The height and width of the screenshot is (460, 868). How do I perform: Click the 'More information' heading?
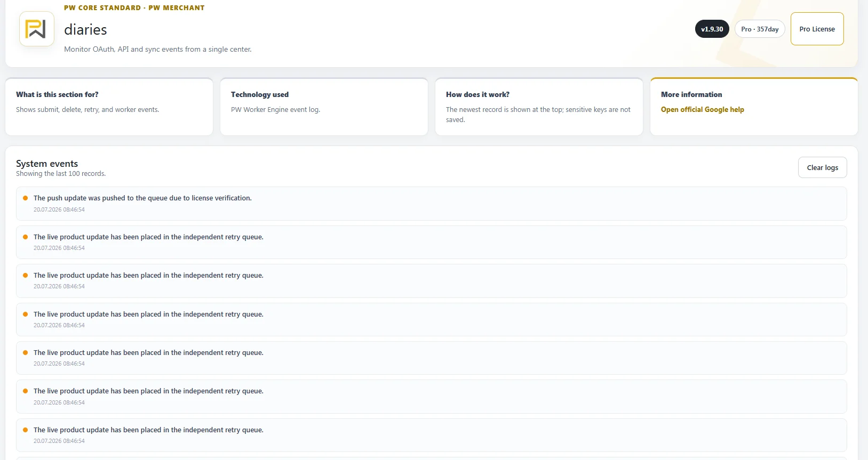point(691,94)
